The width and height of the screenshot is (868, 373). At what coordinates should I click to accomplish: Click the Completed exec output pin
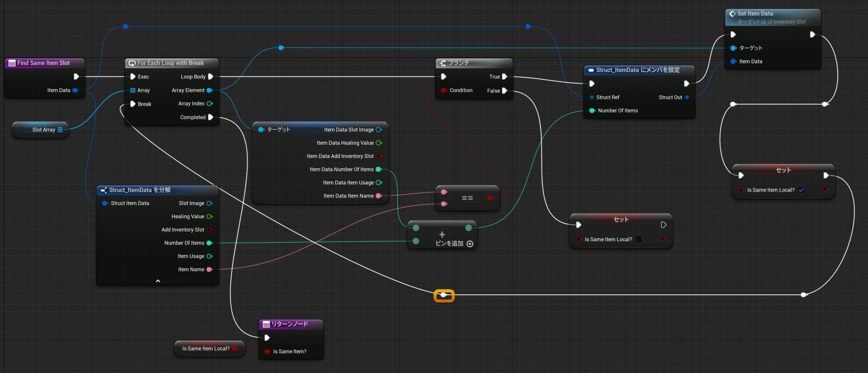(210, 117)
